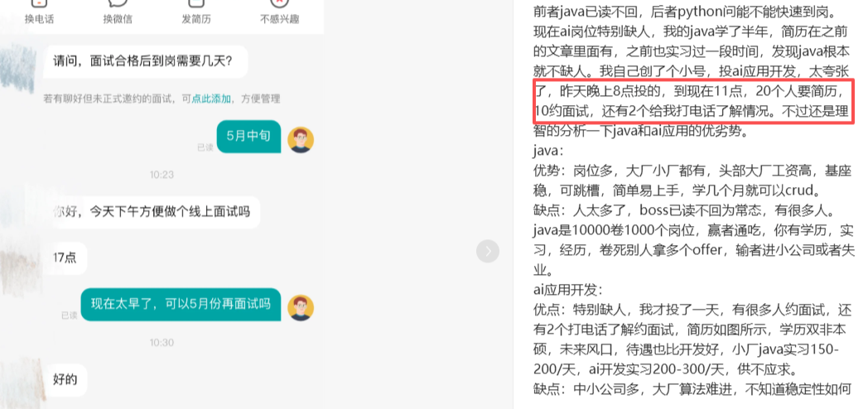Image resolution: width=868 pixels, height=409 pixels.
Task: Click the 10:23 timestamp
Action: click(x=162, y=175)
